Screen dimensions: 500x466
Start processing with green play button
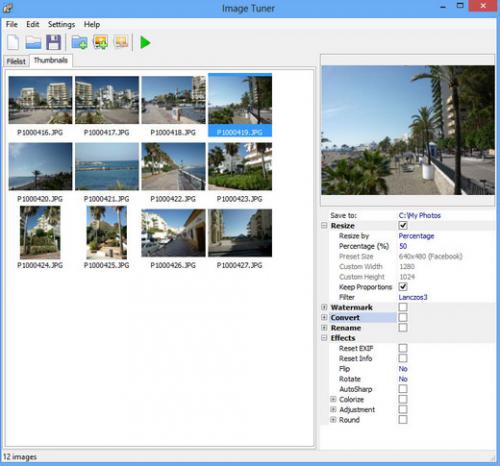point(145,43)
